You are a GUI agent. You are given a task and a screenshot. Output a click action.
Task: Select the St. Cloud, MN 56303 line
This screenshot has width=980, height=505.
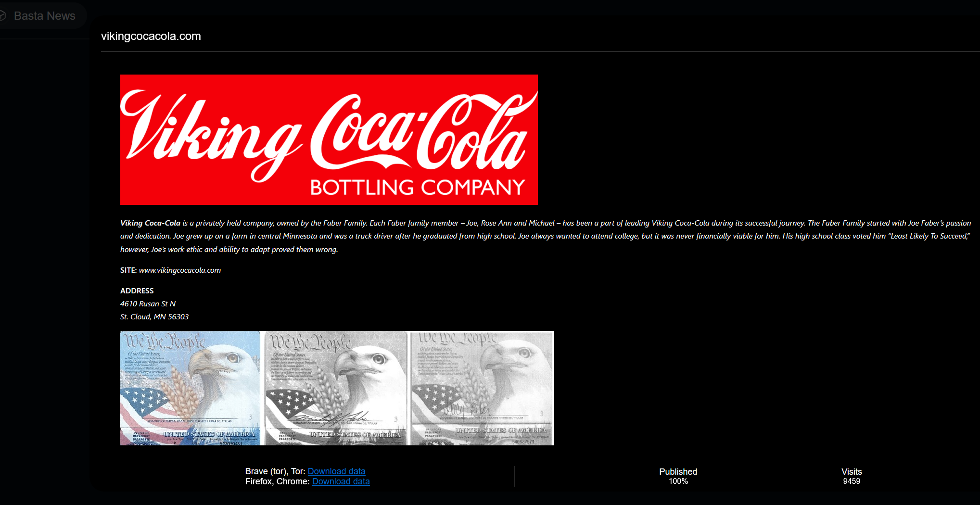pos(154,316)
